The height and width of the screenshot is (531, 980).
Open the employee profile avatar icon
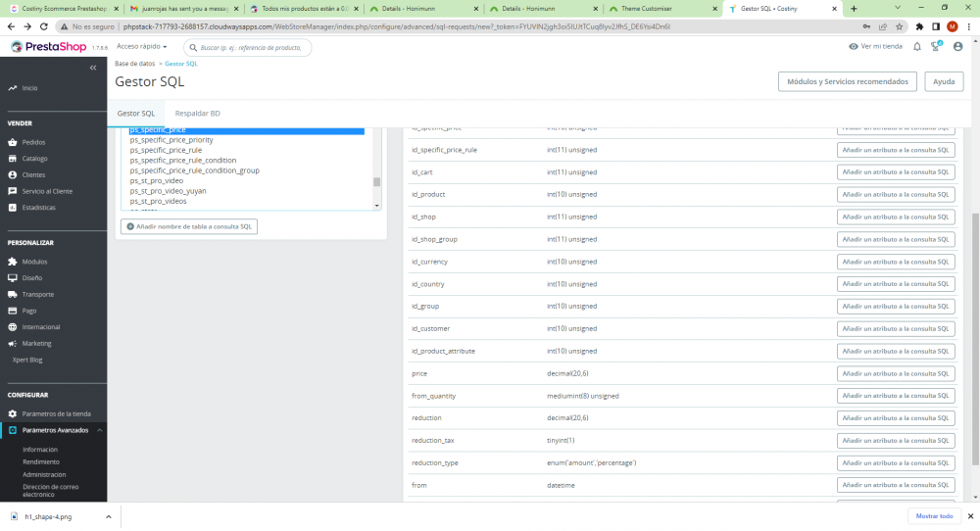(957, 47)
